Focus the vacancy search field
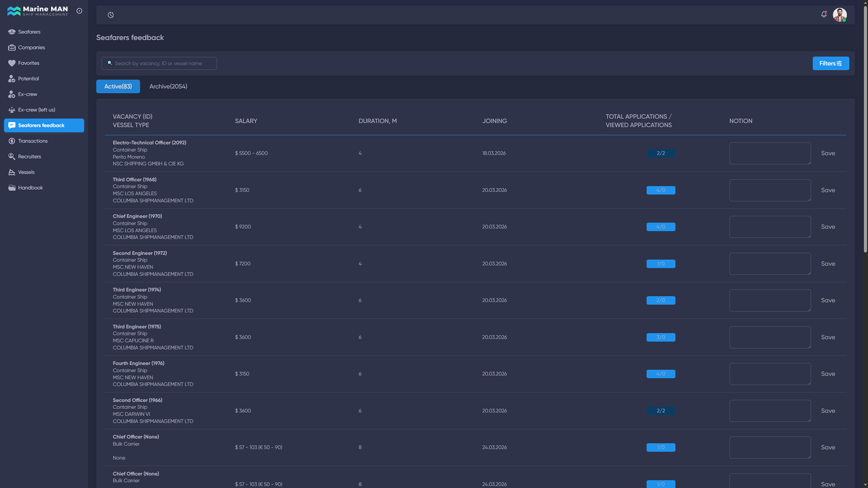The image size is (868, 488). [159, 63]
